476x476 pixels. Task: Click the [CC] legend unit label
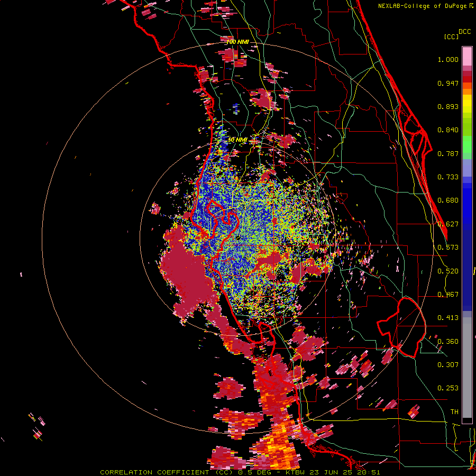click(452, 36)
